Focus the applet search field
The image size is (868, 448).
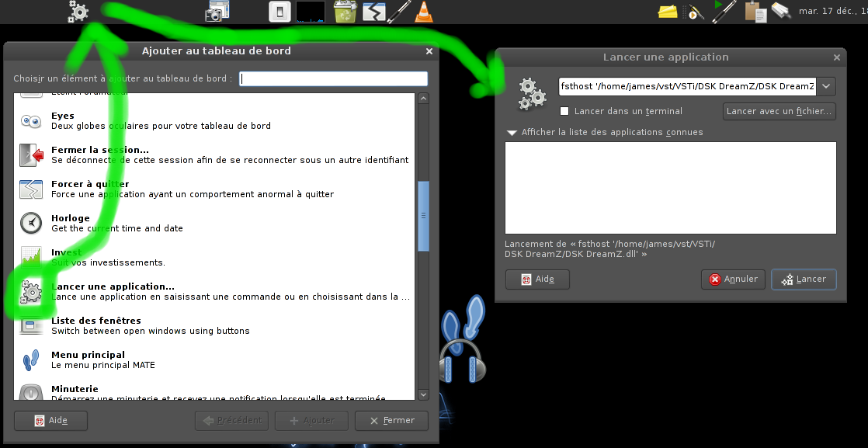point(333,78)
